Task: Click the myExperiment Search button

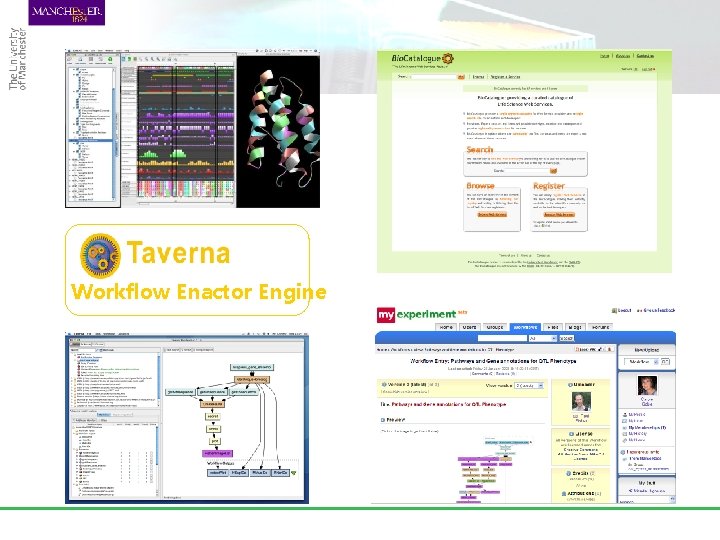Action: point(566,338)
